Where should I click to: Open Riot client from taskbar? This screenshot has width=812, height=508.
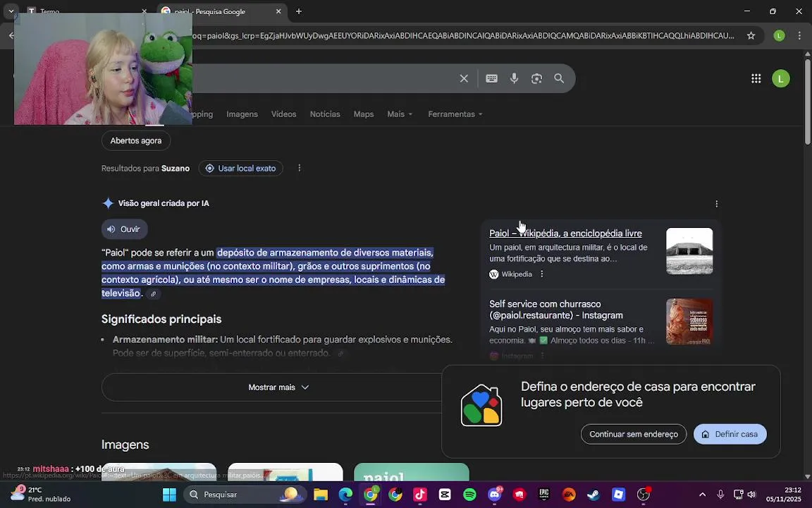point(519,495)
